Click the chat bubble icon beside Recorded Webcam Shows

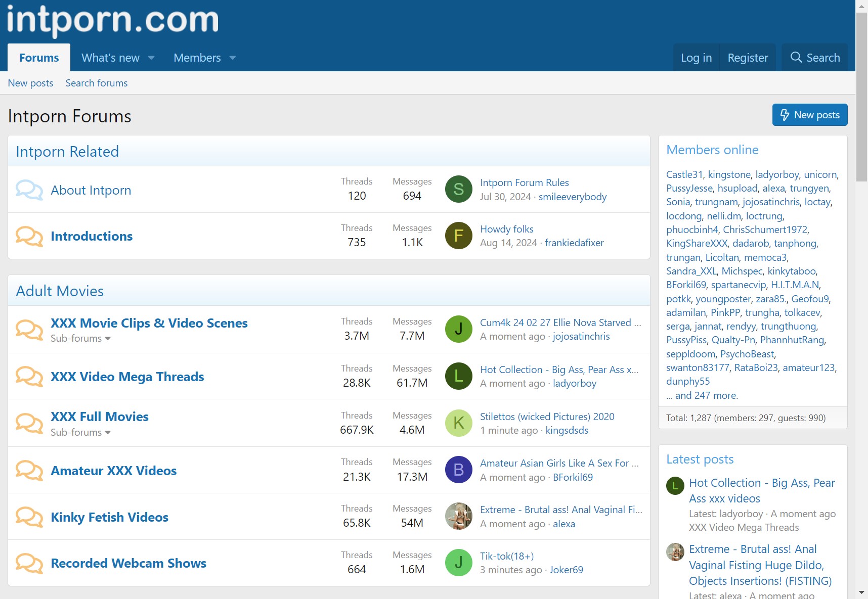click(x=29, y=563)
